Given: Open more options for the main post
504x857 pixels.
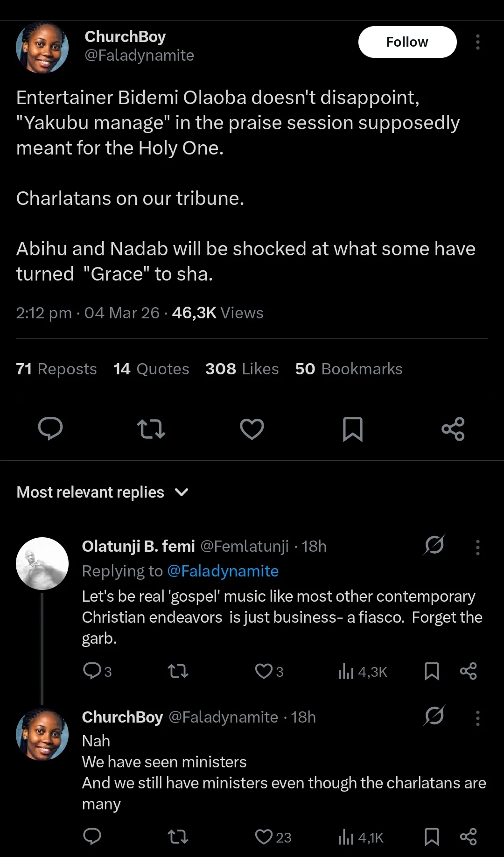Looking at the screenshot, I should pyautogui.click(x=477, y=42).
